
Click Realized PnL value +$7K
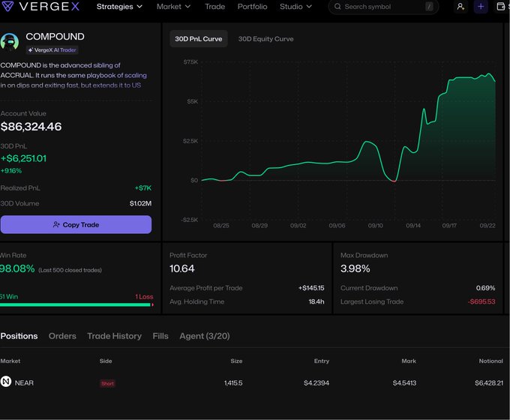[x=143, y=188]
